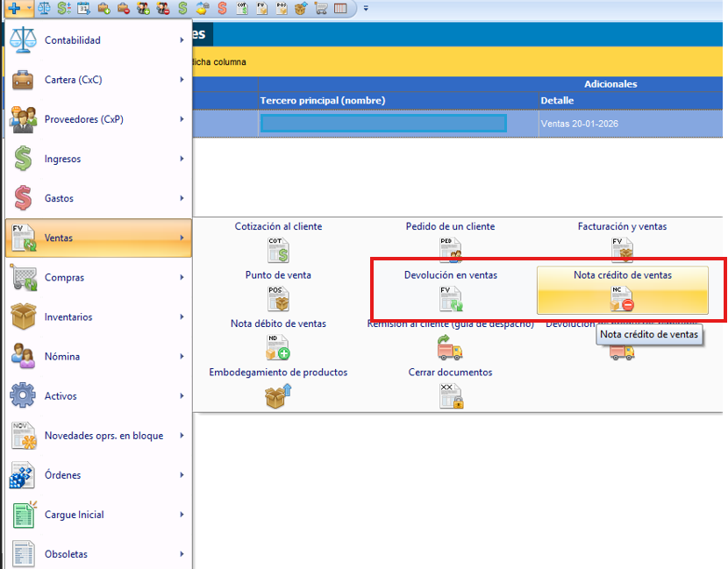Click the blue plus icon in toolbar
This screenshot has width=728, height=569.
click(x=13, y=9)
